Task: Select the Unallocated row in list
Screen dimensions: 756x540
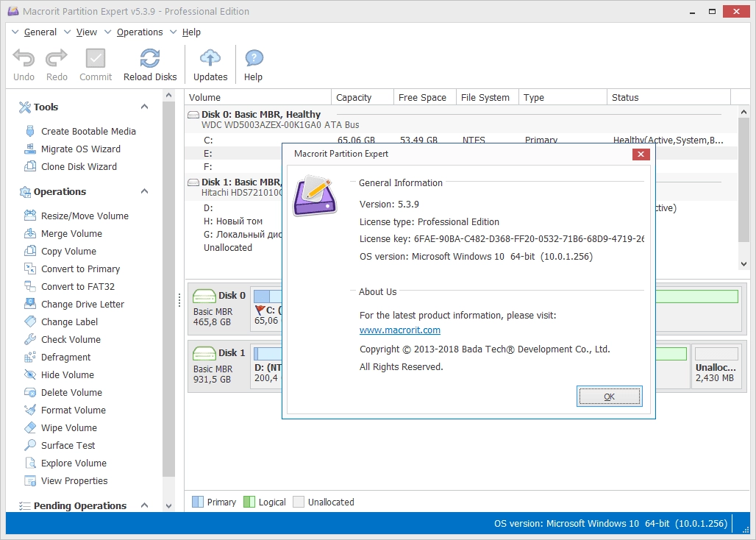Action: tap(234, 247)
